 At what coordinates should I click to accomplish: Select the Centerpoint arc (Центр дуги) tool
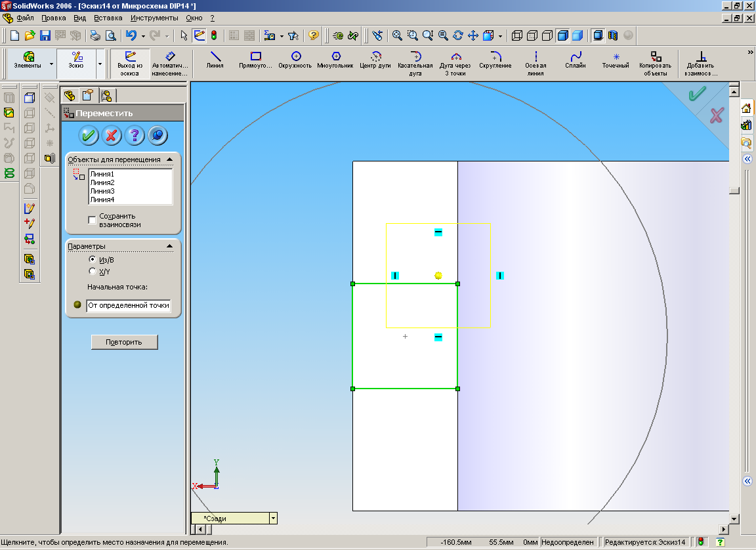[375, 60]
